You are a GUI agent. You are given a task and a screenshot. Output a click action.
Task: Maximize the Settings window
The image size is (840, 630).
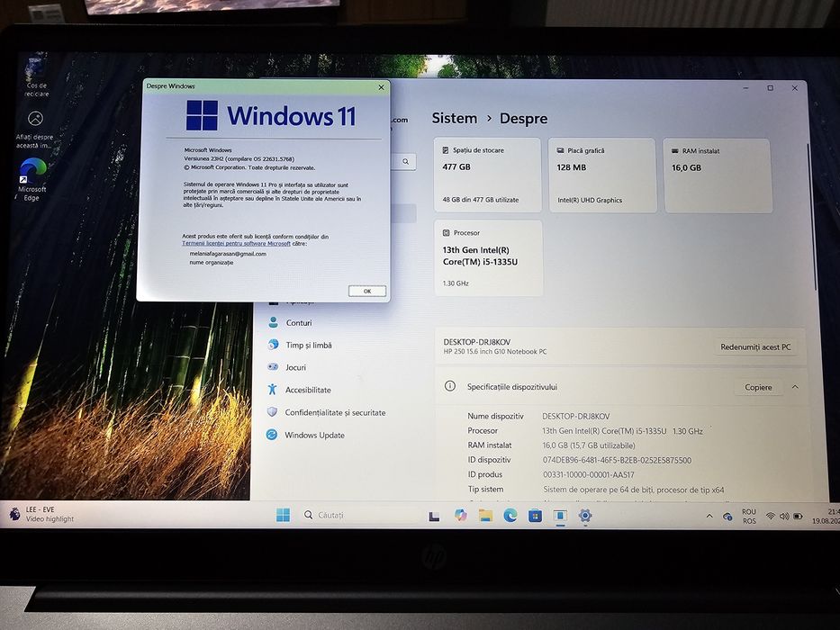tap(771, 88)
